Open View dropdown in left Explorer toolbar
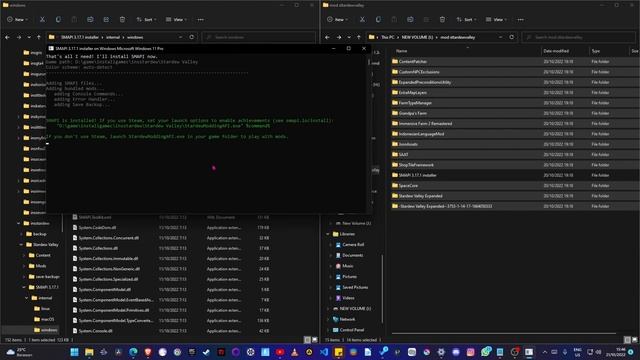640x360 pixels. point(176,19)
